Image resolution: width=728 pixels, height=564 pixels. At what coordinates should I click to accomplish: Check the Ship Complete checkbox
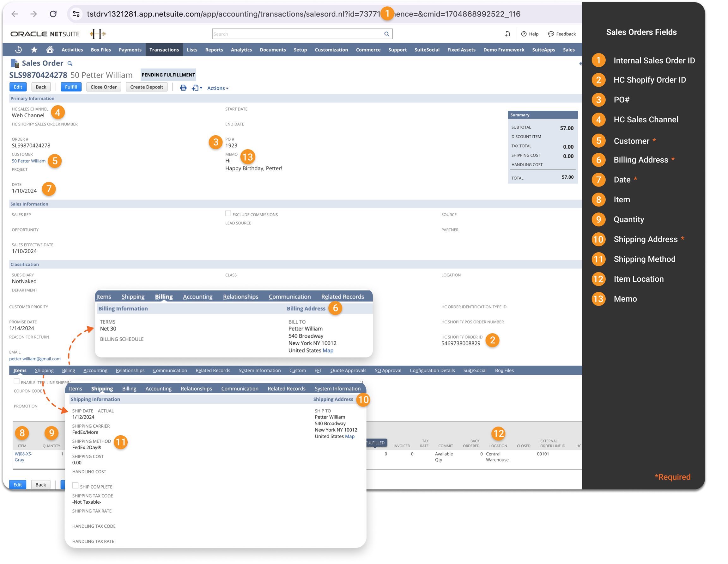[75, 486]
